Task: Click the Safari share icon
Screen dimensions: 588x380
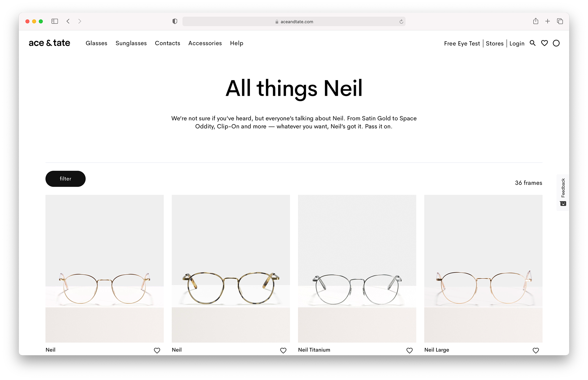Action: (x=535, y=21)
